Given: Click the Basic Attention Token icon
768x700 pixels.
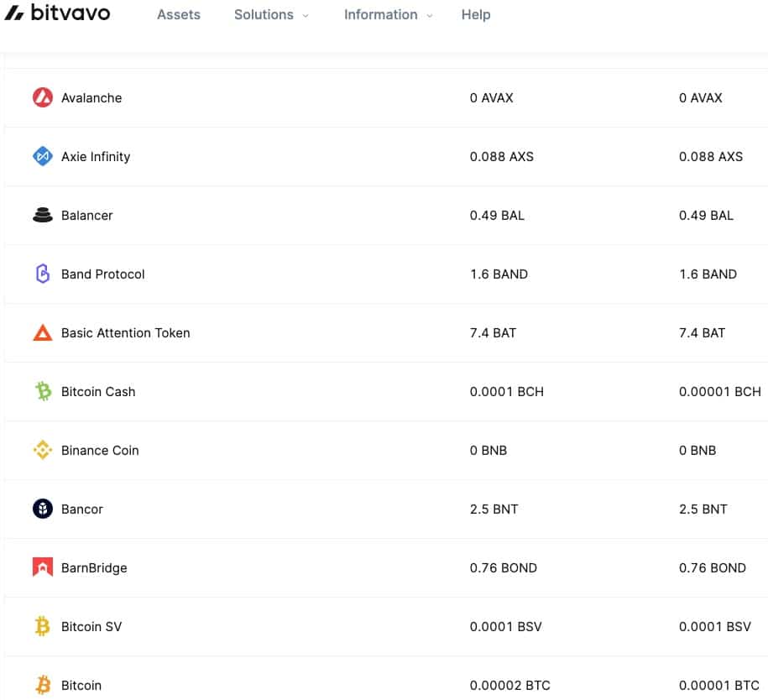Looking at the screenshot, I should click(x=43, y=332).
